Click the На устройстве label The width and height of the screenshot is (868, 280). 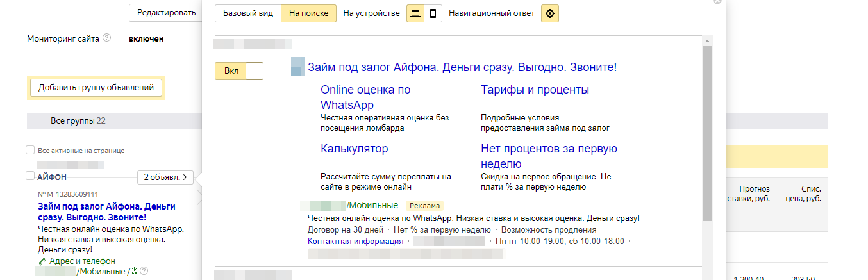[x=372, y=13]
